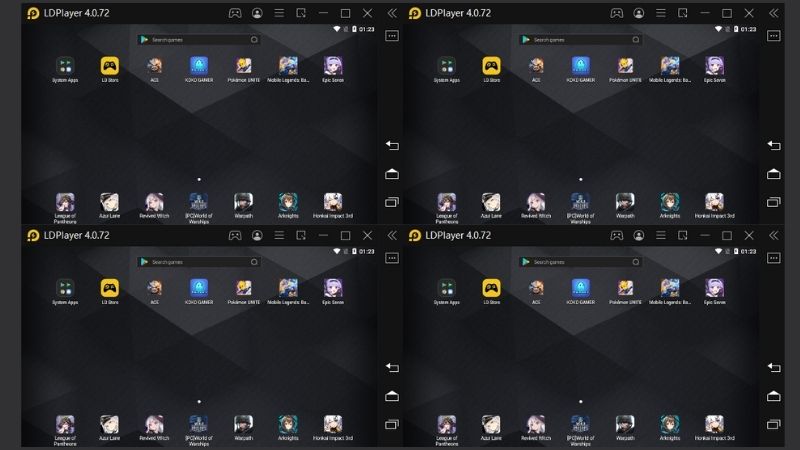The image size is (800, 450).
Task: Click Search games field in bottom-left window
Action: point(199,262)
